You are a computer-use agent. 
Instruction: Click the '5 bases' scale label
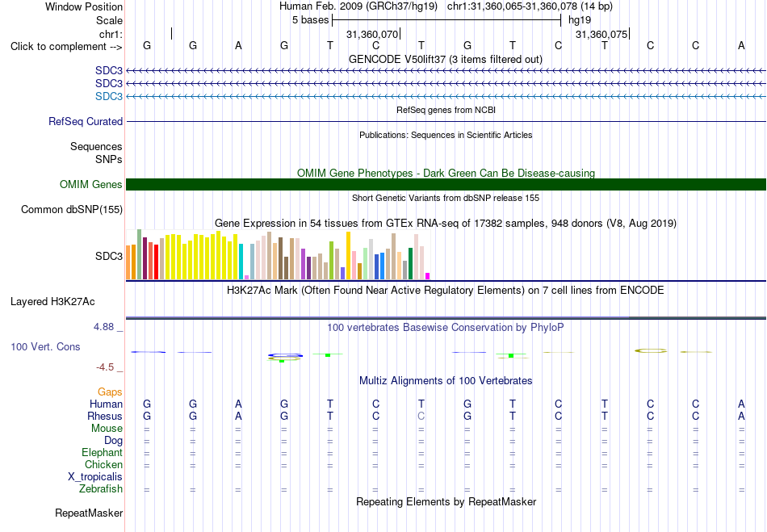point(311,20)
